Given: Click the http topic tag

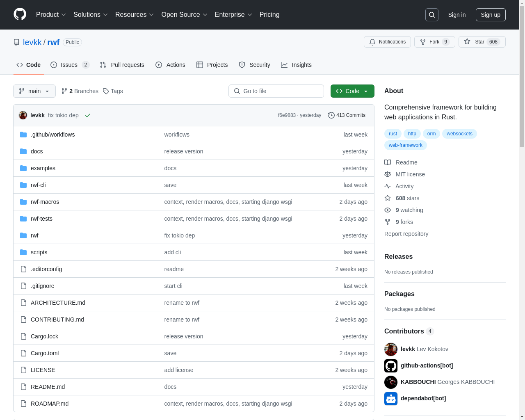Looking at the screenshot, I should 412,134.
